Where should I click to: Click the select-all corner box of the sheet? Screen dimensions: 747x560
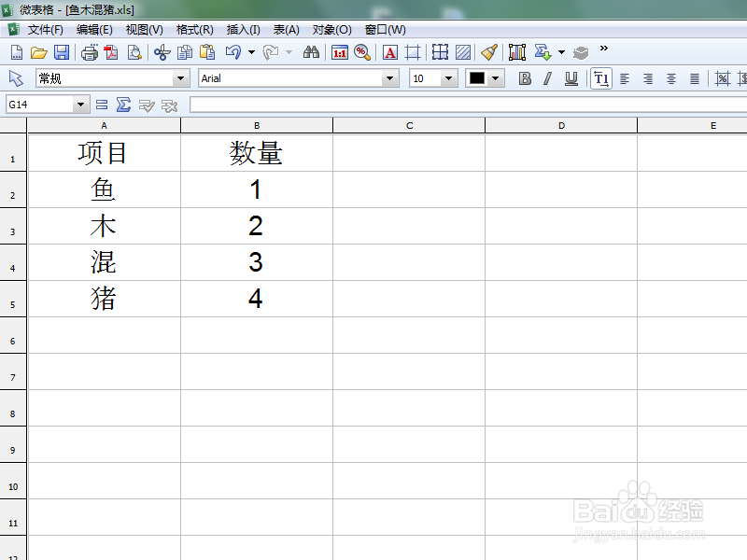coord(13,126)
